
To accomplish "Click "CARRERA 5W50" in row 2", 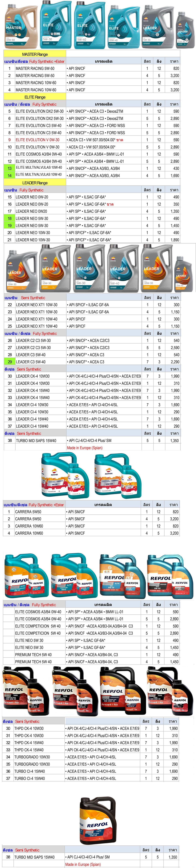I will pyautogui.click(x=28, y=519).
